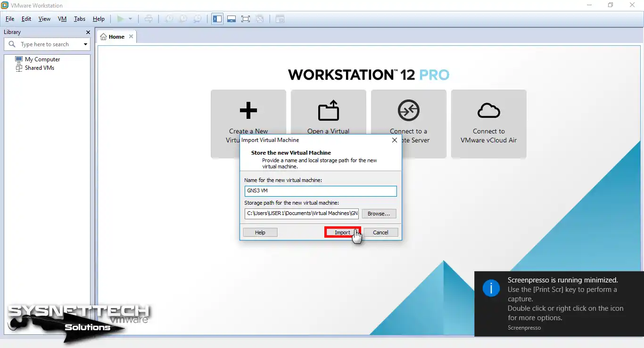Open the Edit menu
Image resolution: width=644 pixels, height=348 pixels.
[26, 19]
